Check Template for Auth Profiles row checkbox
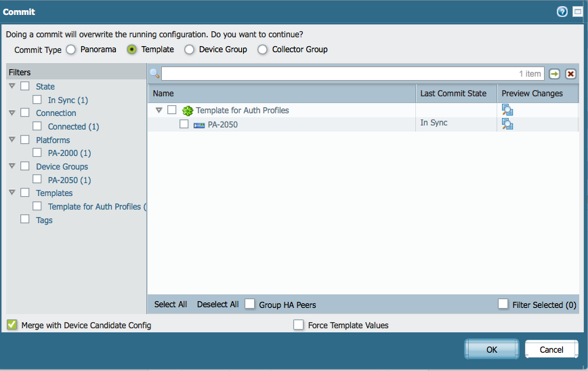The image size is (588, 371). point(172,110)
